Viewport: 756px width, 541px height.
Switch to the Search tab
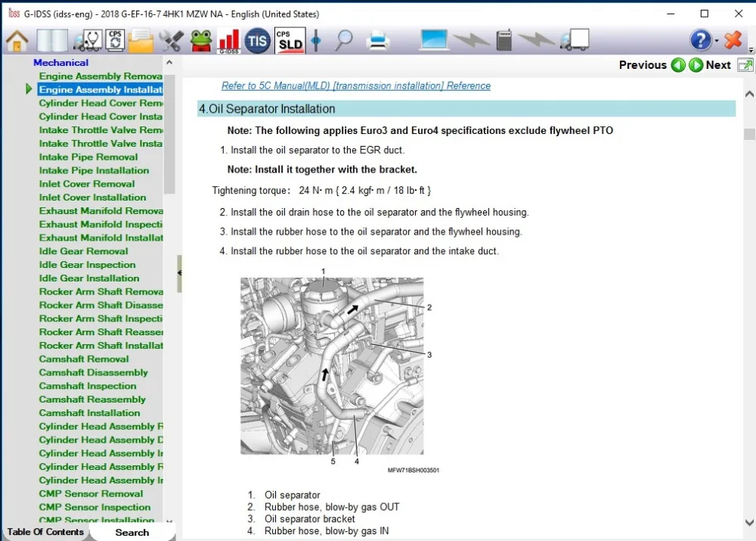click(132, 533)
